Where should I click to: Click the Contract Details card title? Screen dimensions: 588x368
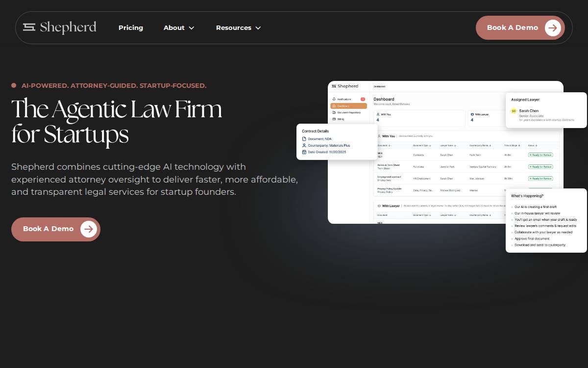(316, 131)
